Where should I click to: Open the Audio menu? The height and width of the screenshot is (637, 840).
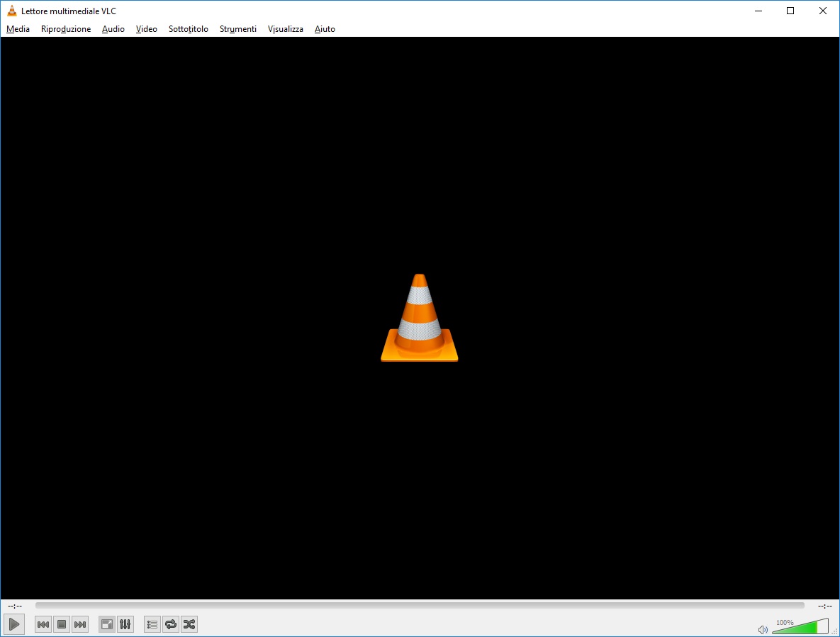[x=113, y=29]
